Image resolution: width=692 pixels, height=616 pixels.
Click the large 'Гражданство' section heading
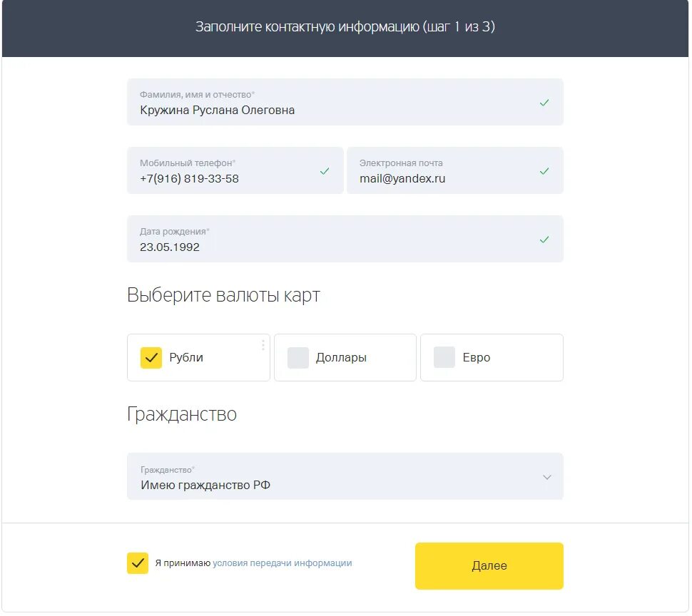coord(182,414)
